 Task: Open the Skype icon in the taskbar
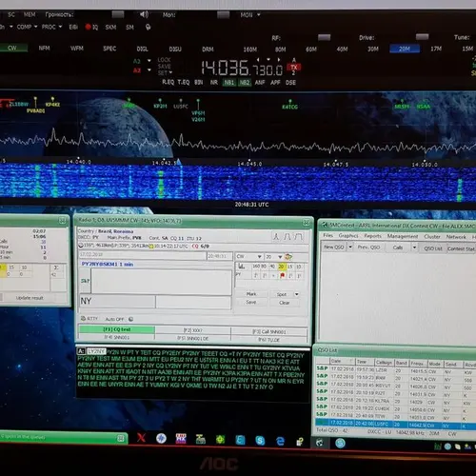(260, 441)
